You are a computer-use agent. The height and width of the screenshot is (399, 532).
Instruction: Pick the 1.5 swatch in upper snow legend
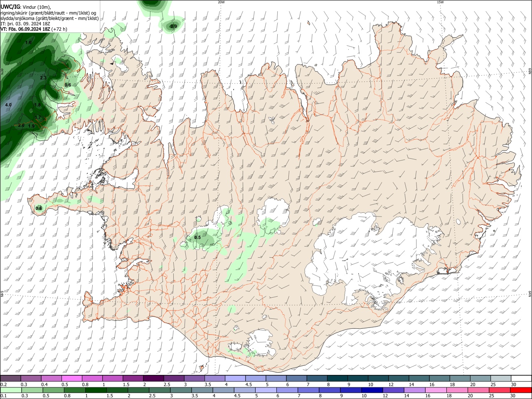[133, 378]
